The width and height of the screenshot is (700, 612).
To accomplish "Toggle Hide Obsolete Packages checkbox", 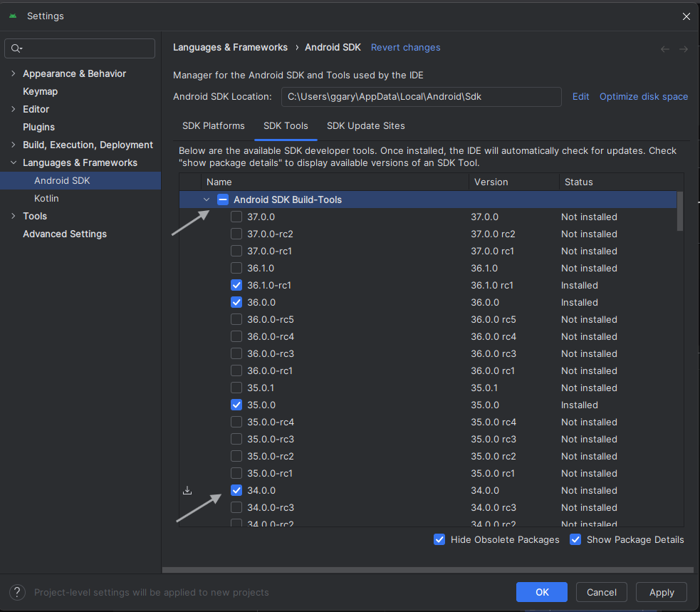I will coord(439,539).
